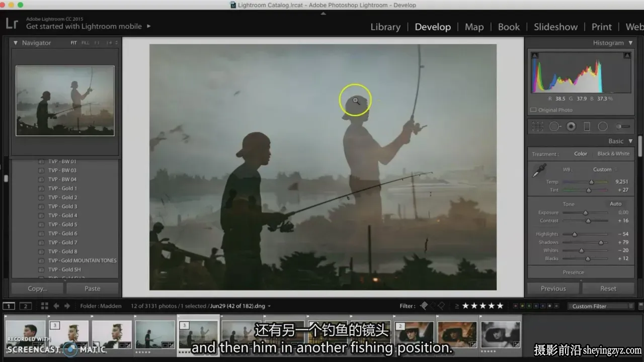The height and width of the screenshot is (362, 644).
Task: Set the rating filter to five stars
Action: (x=500, y=306)
